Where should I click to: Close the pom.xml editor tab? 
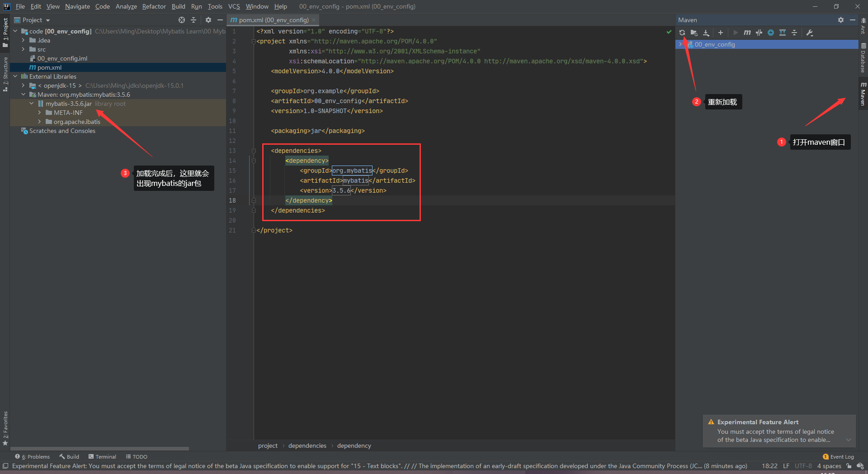coord(314,20)
